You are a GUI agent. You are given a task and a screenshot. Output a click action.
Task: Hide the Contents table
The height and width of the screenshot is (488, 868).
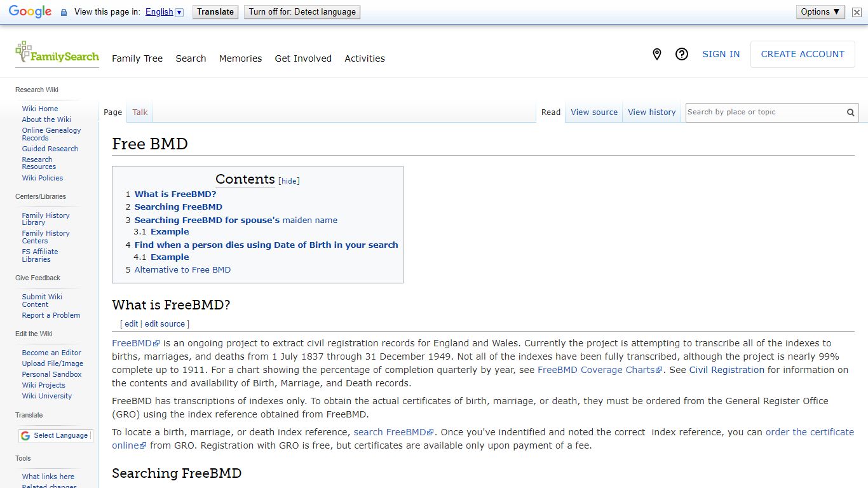tap(289, 181)
